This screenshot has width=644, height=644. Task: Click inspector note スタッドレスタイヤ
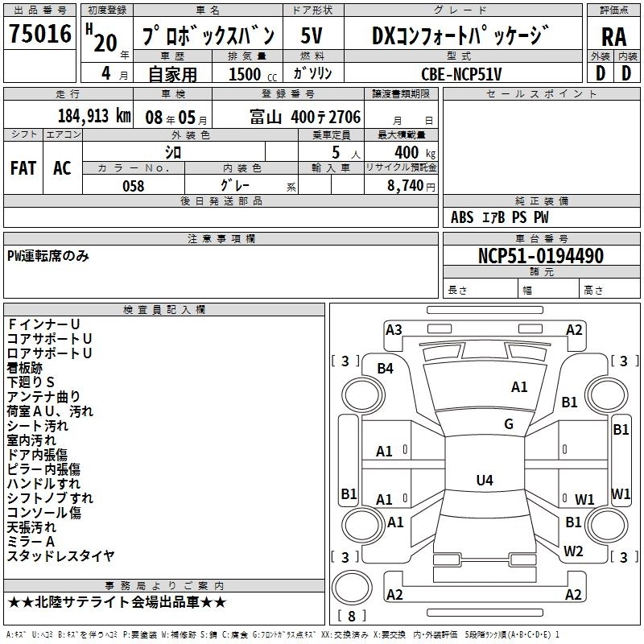coord(61,555)
